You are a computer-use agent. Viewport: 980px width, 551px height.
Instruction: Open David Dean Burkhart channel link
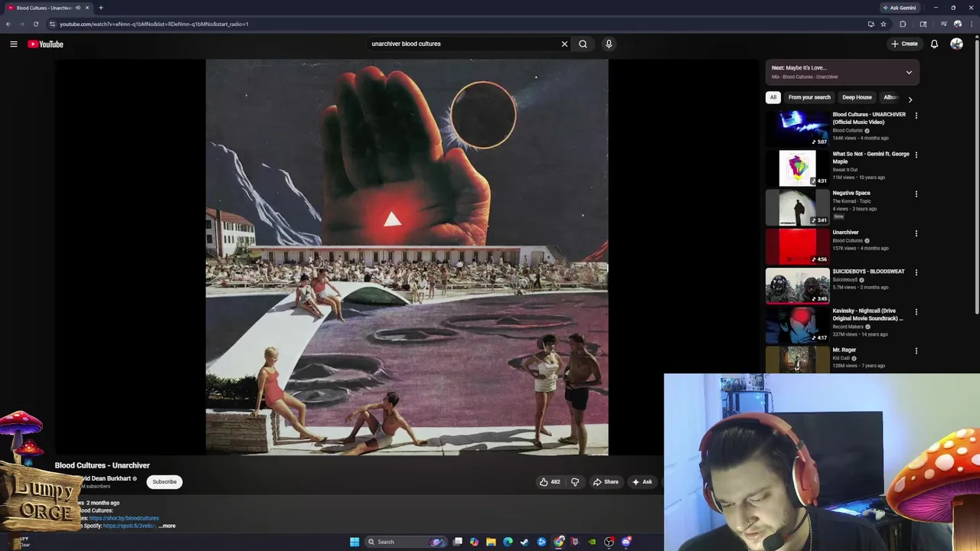pyautogui.click(x=105, y=478)
